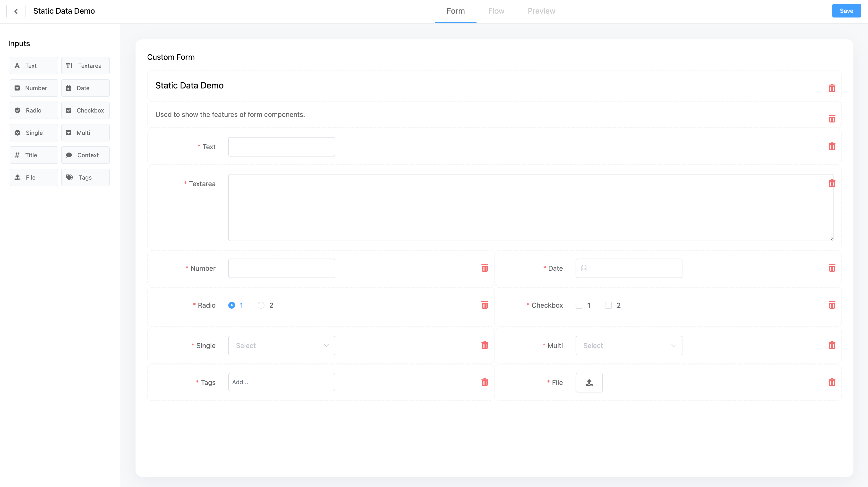Viewport: 868px width, 487px height.
Task: Expand the Multi select dropdown
Action: (x=629, y=345)
